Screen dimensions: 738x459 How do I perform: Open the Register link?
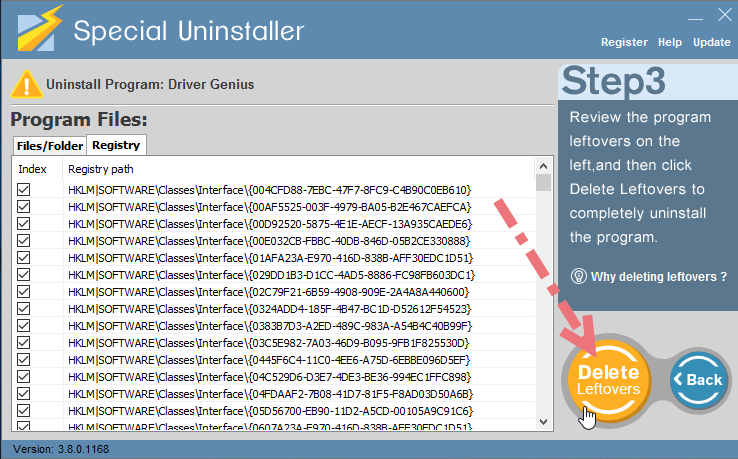click(624, 42)
